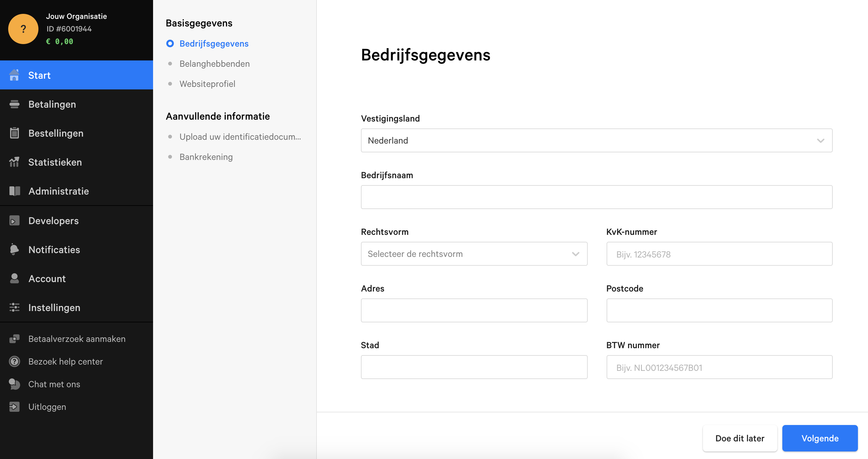
Task: Open Administratie in the sidebar
Action: [77, 191]
